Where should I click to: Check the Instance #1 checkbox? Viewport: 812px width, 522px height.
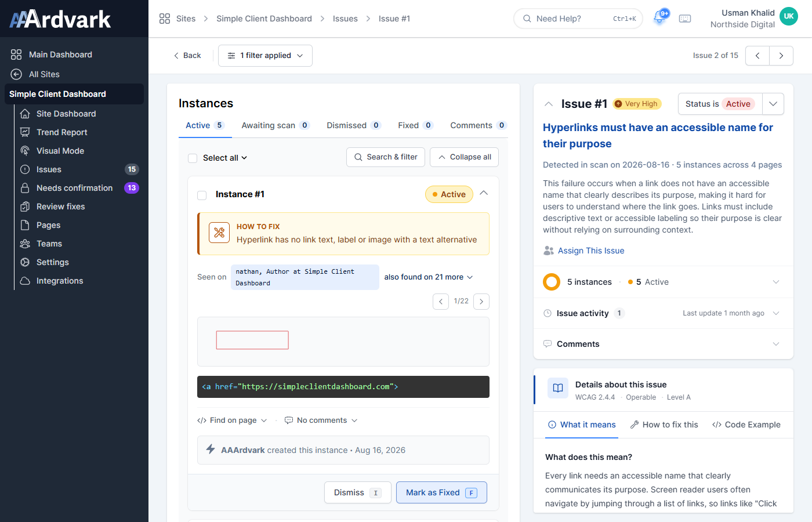pos(202,195)
